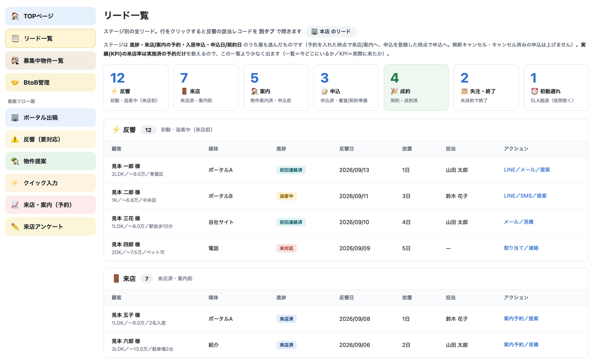The image size is (599, 364).
Task: Select the 失注・終了 card showing 2
Action: click(486, 87)
